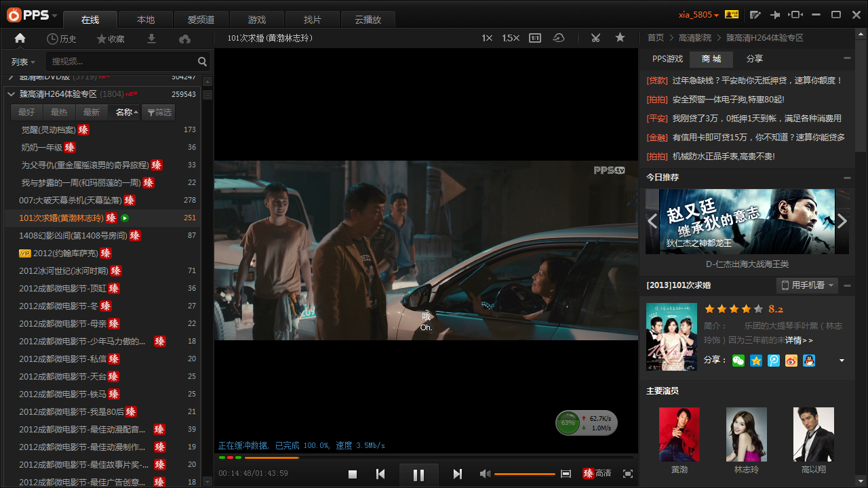Screen dimensions: 868x488
Task: Share to Qzone star icon
Action: (756, 361)
